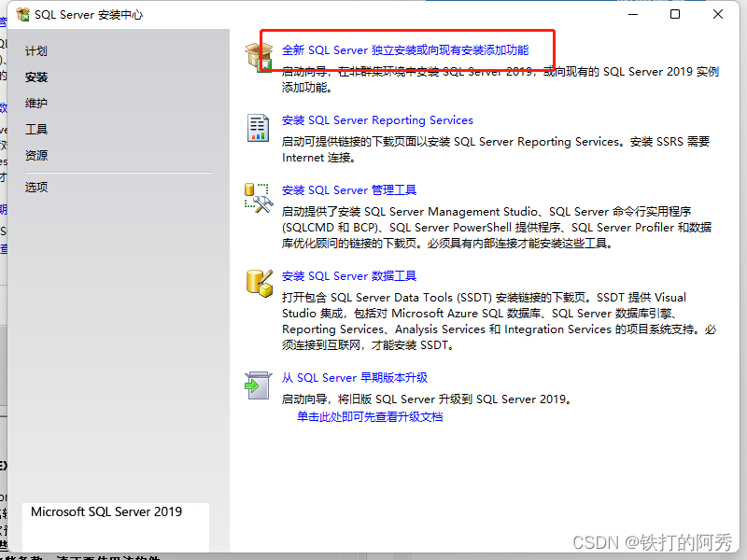Click the SQL Server title bar app icon
747x560 pixels.
coord(22,15)
